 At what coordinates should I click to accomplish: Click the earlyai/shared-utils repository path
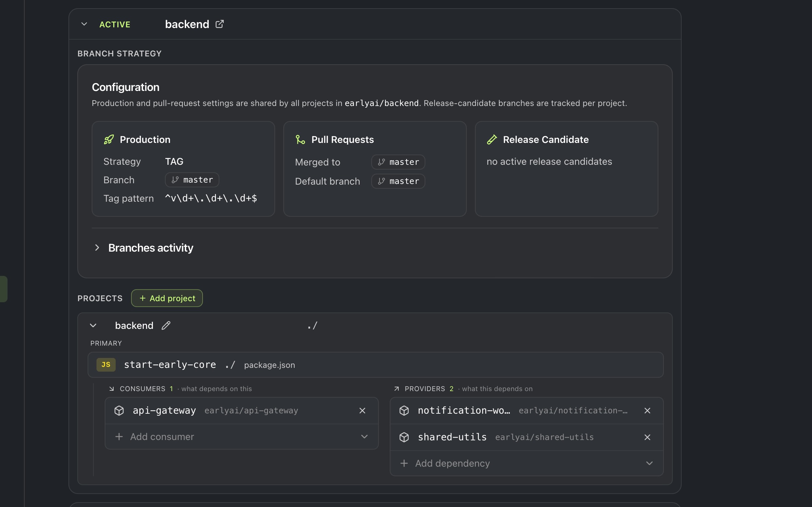[544, 437]
